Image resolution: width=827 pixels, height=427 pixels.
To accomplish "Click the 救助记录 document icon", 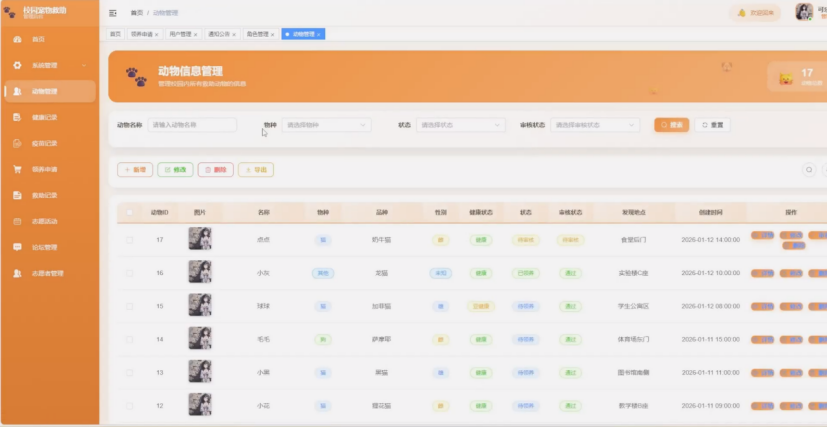I will point(17,195).
